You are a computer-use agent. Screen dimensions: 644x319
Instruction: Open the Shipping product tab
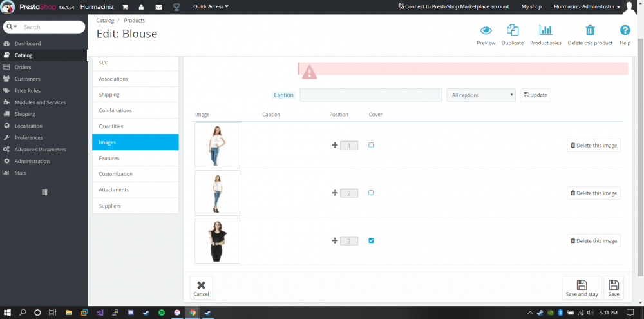[135, 95]
